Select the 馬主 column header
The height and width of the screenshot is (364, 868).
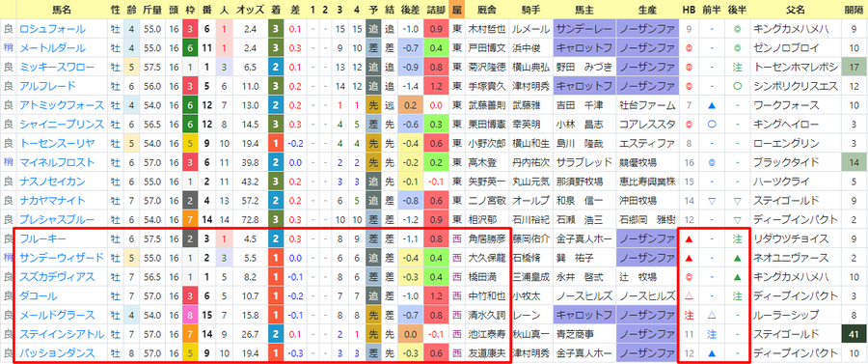pos(583,10)
